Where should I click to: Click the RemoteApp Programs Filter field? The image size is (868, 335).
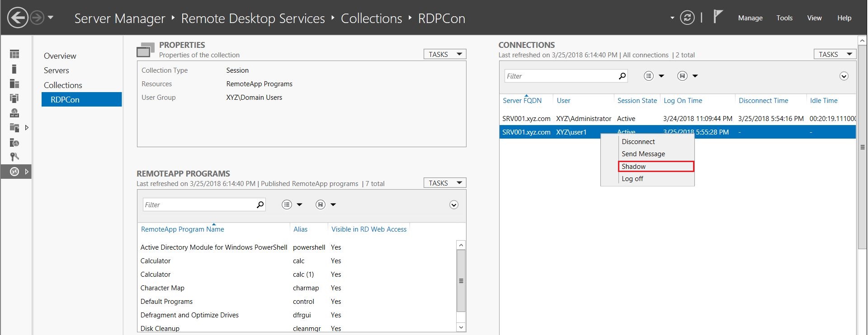(198, 205)
